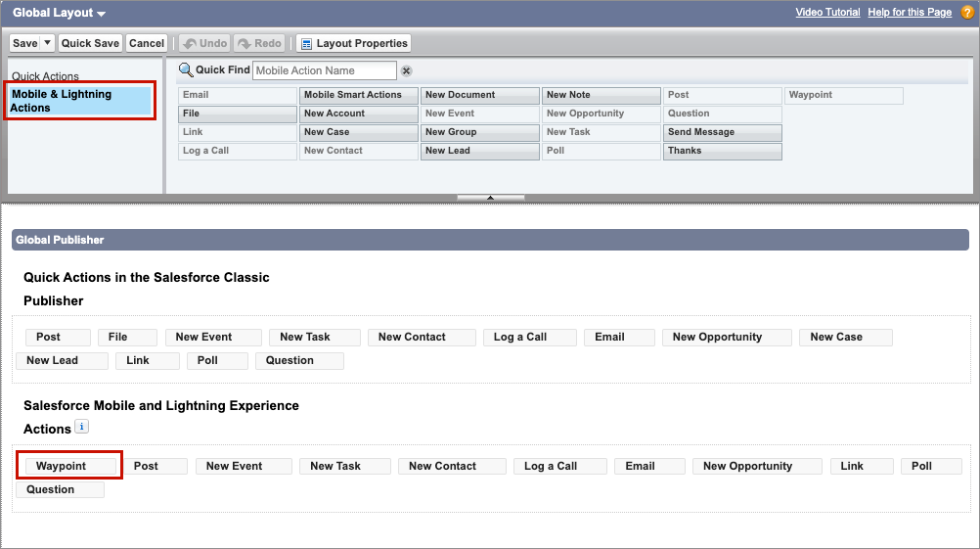This screenshot has width=980, height=549.
Task: Open Help for this Page link
Action: (x=910, y=12)
